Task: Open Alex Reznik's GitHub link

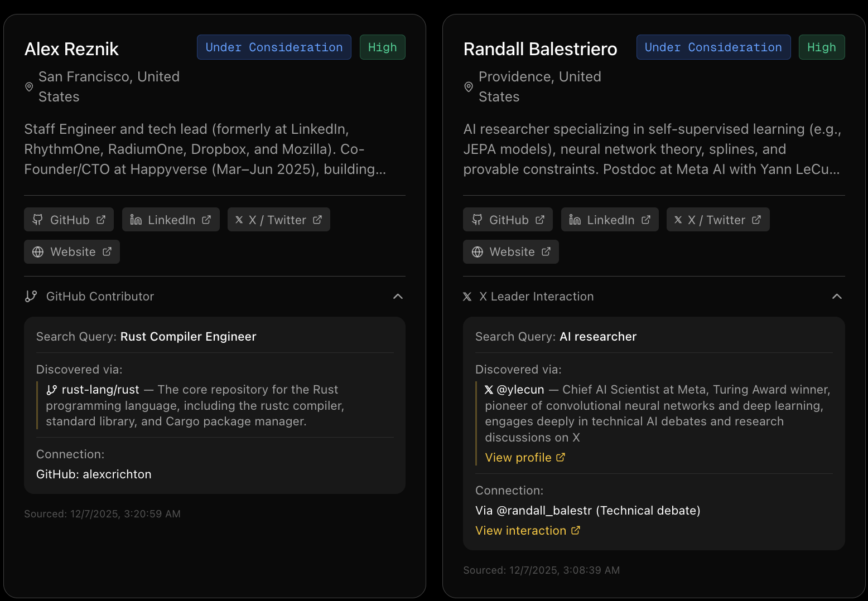Action: click(69, 220)
